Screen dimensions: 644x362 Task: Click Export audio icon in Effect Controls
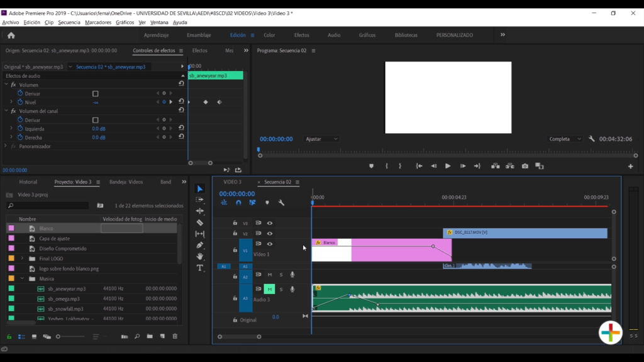(238, 170)
